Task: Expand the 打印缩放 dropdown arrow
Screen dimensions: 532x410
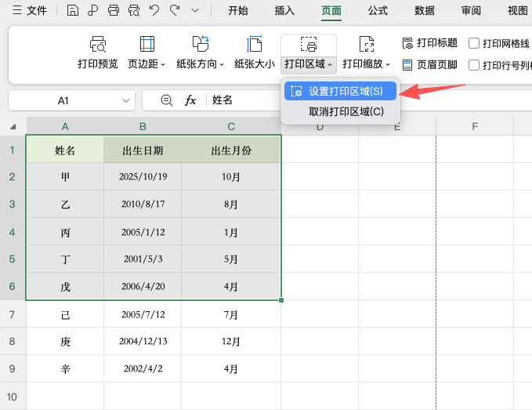Action: click(x=388, y=64)
